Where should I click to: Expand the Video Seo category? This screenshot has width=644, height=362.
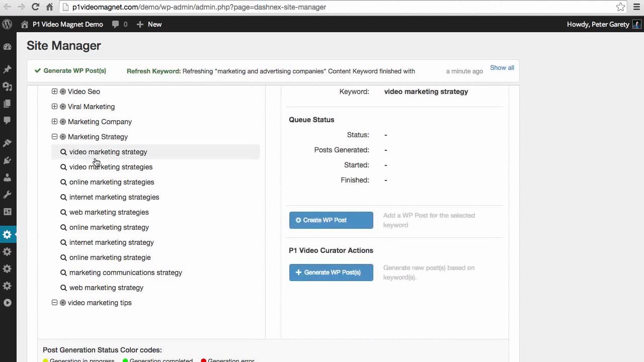click(54, 92)
